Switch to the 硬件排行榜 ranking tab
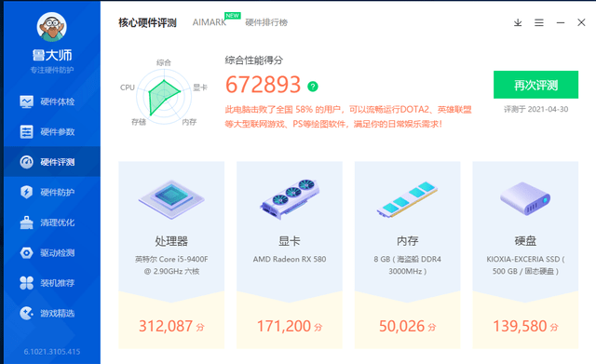 pos(266,22)
